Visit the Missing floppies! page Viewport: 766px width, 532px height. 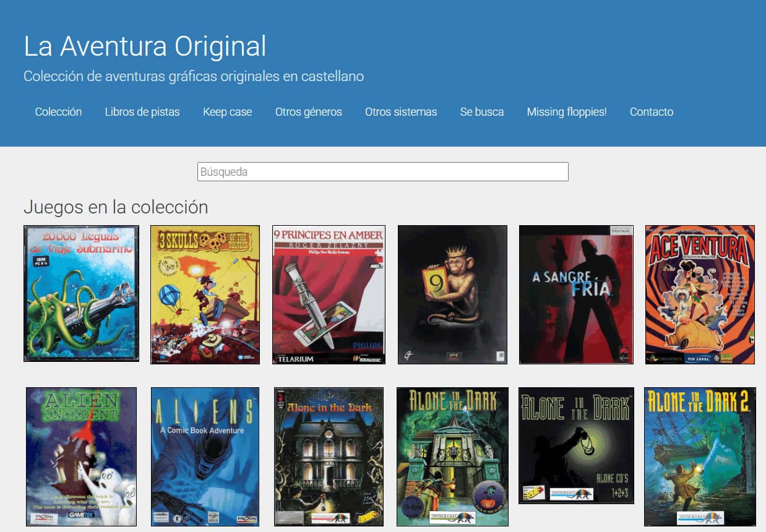(566, 112)
